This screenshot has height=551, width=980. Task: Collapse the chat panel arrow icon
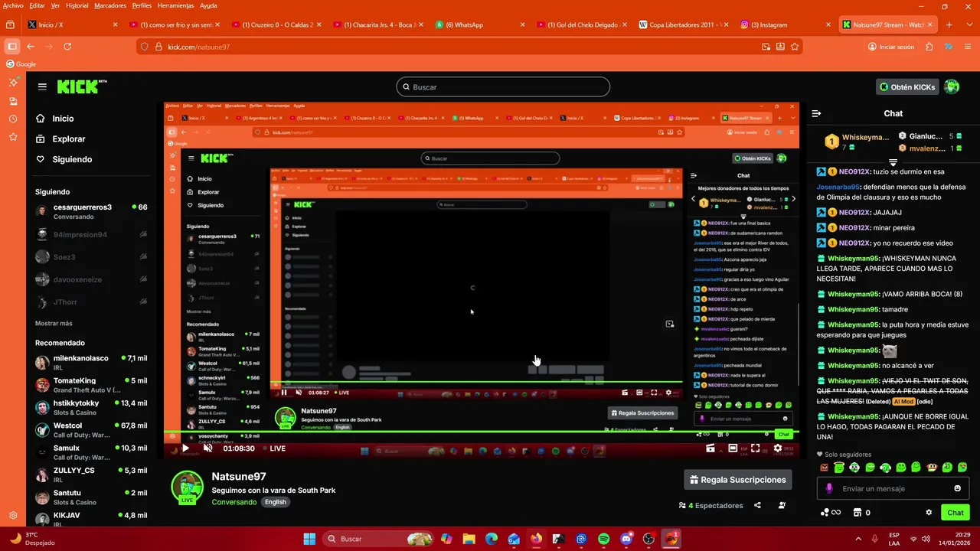click(x=816, y=113)
